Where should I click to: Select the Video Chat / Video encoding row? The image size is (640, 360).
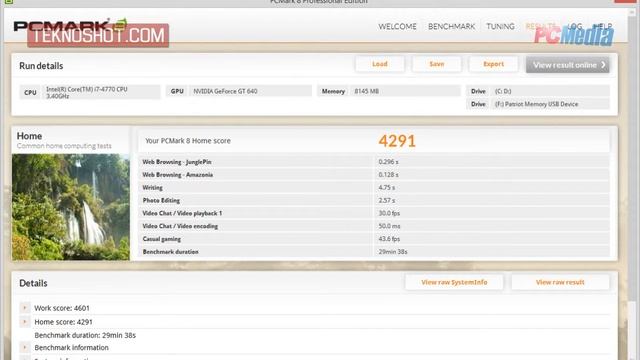(x=374, y=226)
